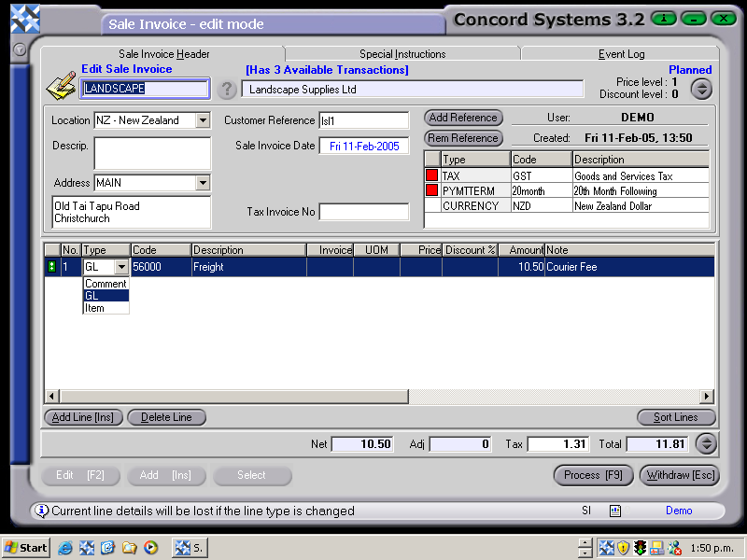Click the red indicator beside PYMTTERM reference
This screenshot has height=560, width=747.
pyautogui.click(x=430, y=190)
